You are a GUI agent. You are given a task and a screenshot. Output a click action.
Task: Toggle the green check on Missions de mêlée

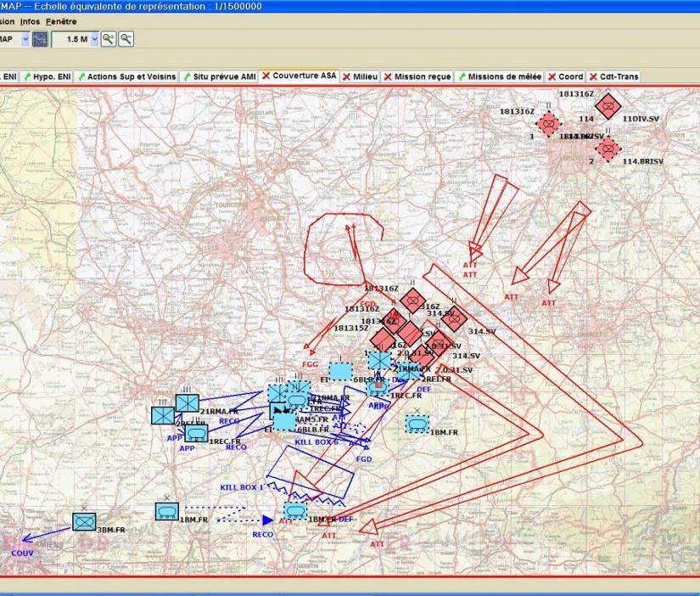coord(462,76)
